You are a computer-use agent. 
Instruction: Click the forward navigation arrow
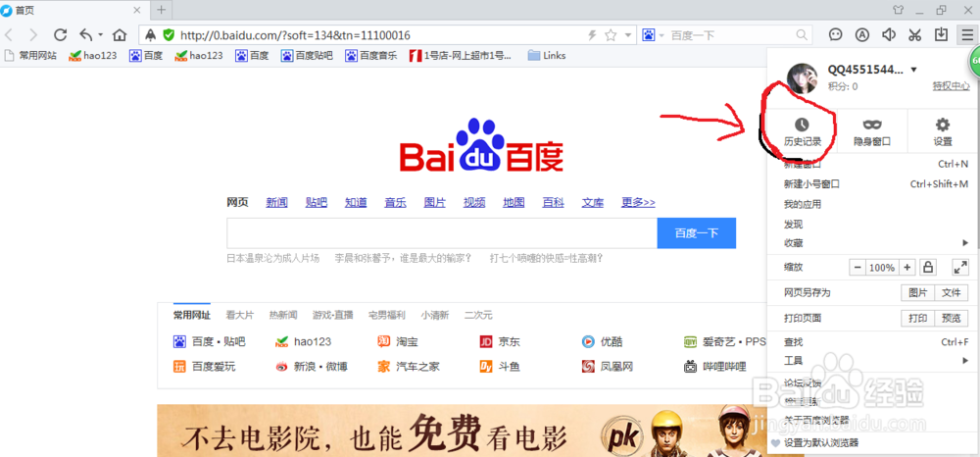33,35
